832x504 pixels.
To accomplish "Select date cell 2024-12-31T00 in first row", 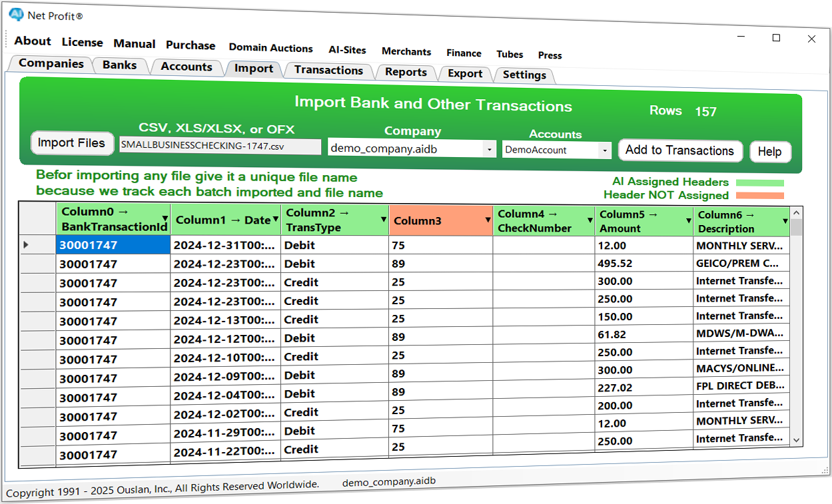I will pyautogui.click(x=226, y=245).
